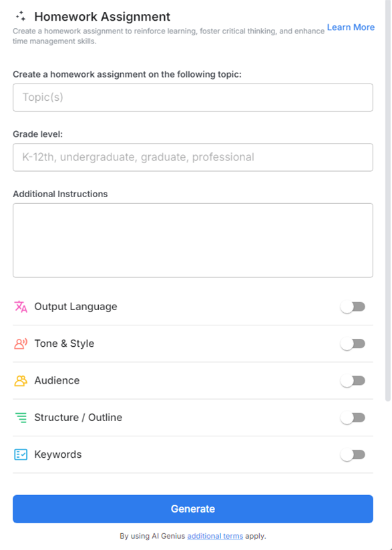Screen dimensions: 392x550
Task: Turn on the Audience switch
Action: [x=353, y=380]
